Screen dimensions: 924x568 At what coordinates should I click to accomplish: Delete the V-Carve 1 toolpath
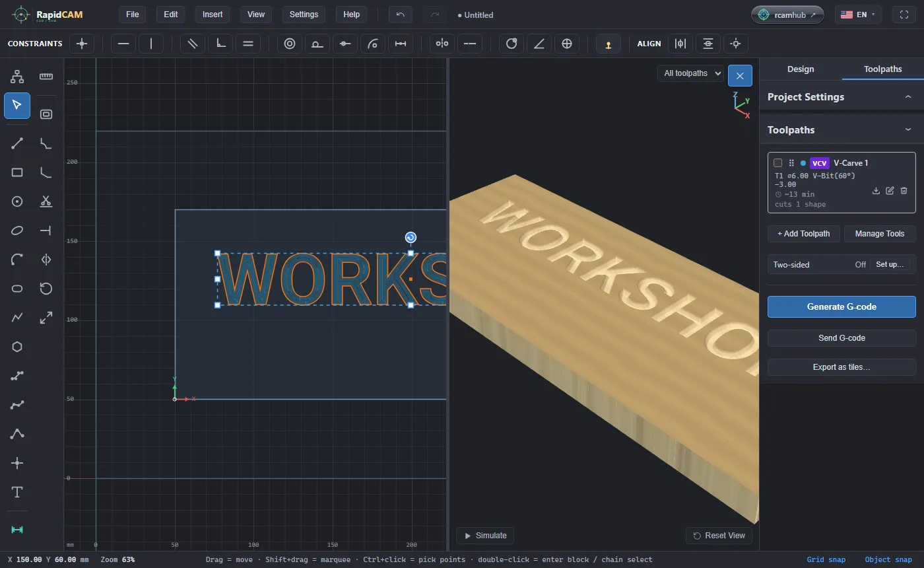pyautogui.click(x=904, y=191)
